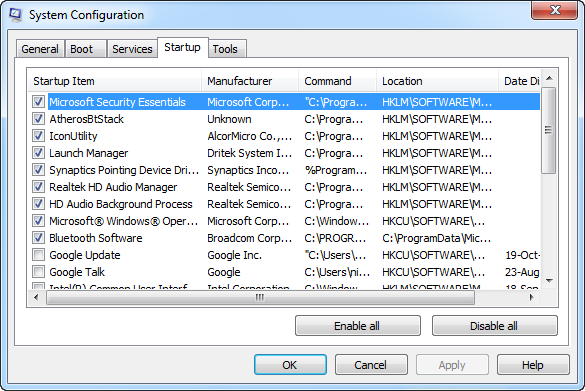585x391 pixels.
Task: Close the System Configuration window
Action: [555, 10]
